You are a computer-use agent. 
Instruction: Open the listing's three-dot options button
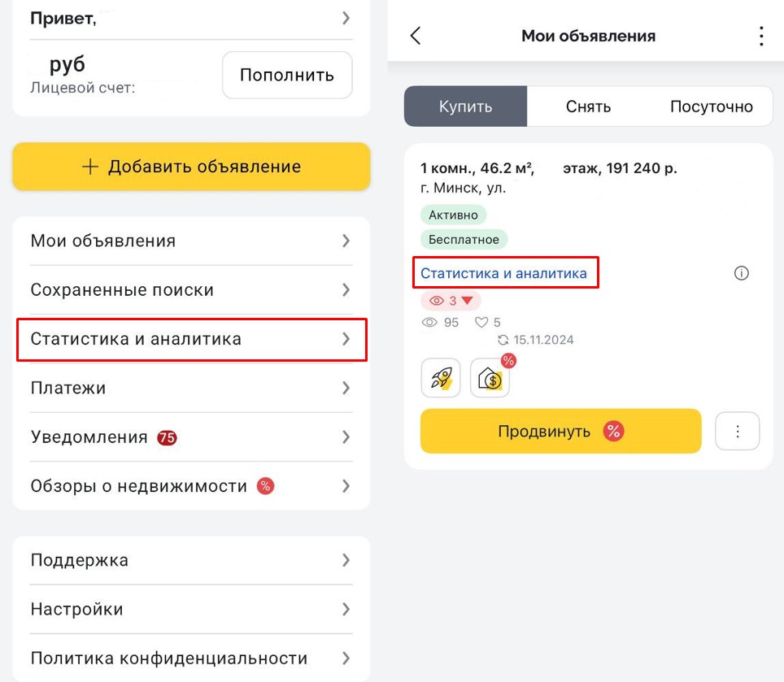click(x=738, y=431)
